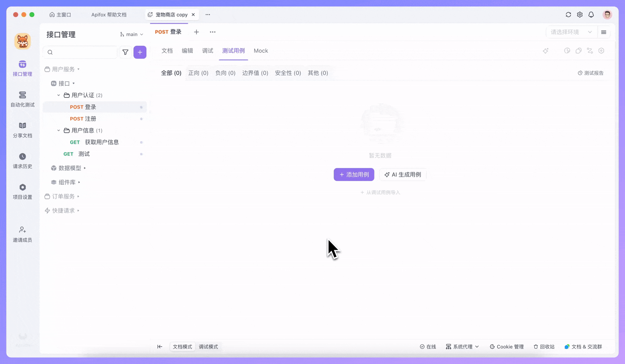The image size is (625, 364).
Task: Click the 添加用例 button
Action: coord(354,174)
